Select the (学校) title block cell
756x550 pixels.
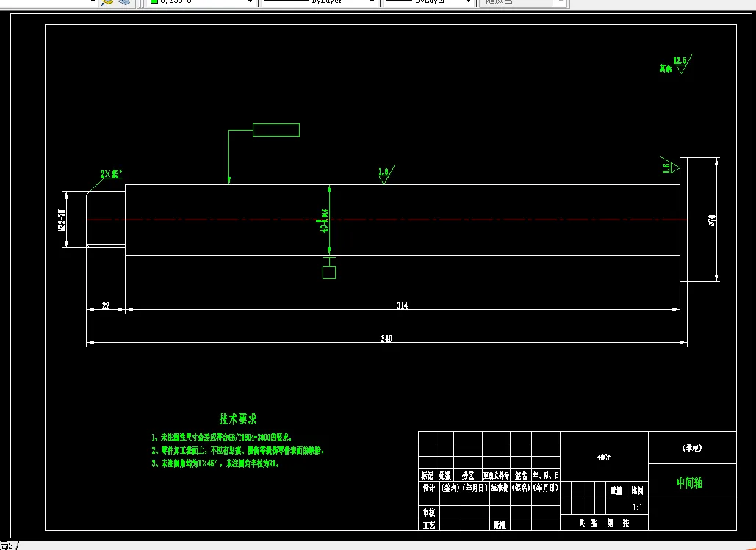[x=692, y=448]
